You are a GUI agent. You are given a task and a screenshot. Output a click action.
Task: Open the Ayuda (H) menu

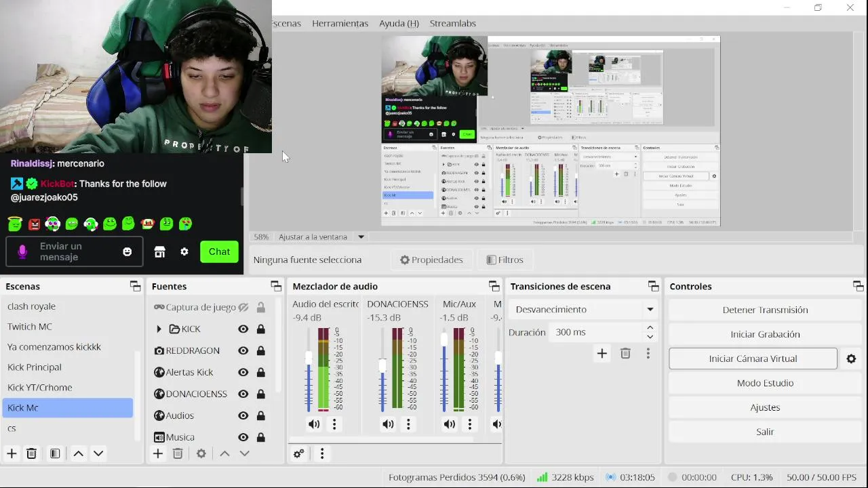click(399, 23)
